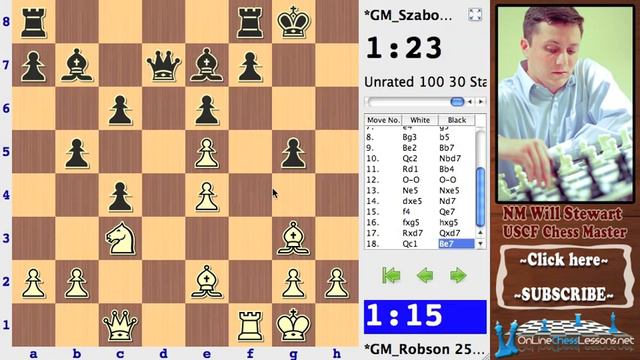Click the move list scroll down arrow

pyautogui.click(x=480, y=244)
